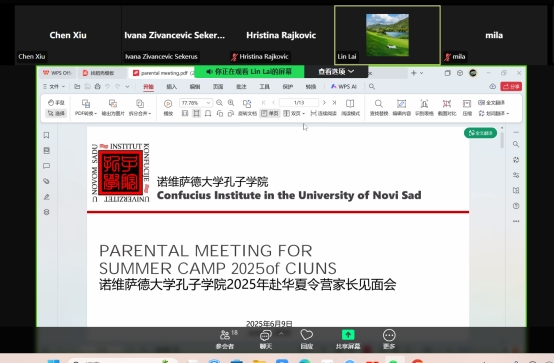
Task: Open reading mode book icon
Action: point(350,107)
